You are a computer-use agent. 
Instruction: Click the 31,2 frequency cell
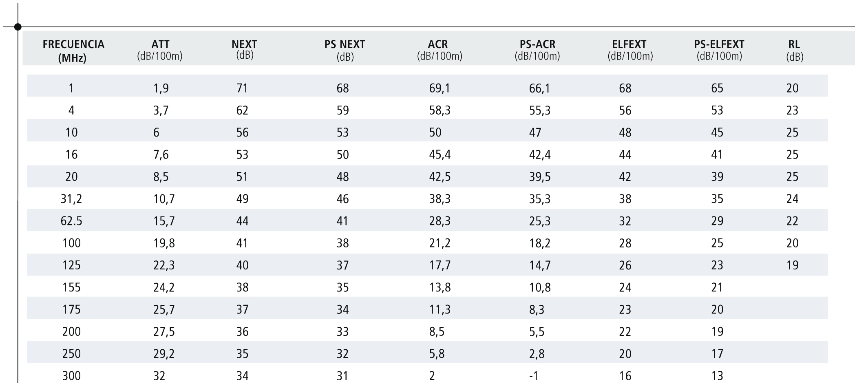pyautogui.click(x=71, y=199)
